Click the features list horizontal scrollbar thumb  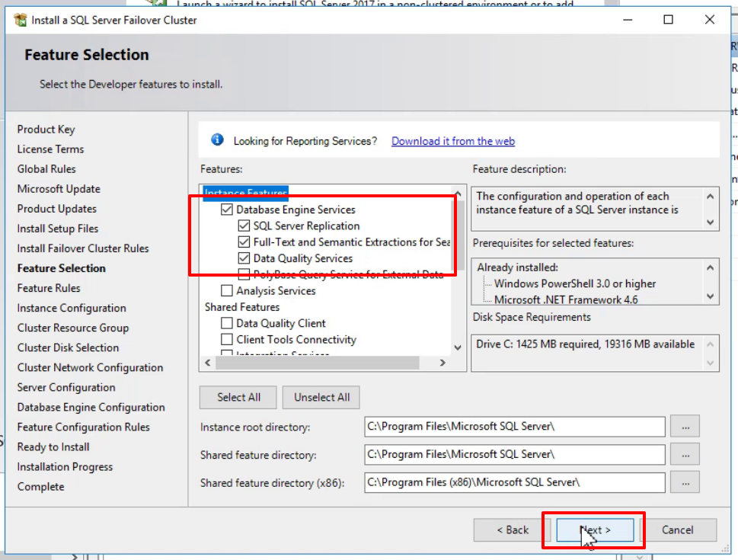coord(318,363)
